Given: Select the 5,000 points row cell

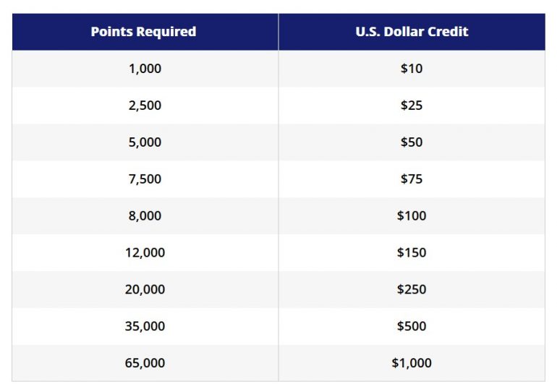Looking at the screenshot, I should point(145,142).
